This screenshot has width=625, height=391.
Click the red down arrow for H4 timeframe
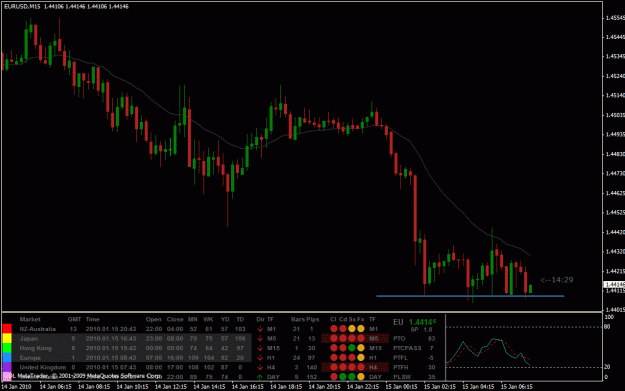point(260,367)
